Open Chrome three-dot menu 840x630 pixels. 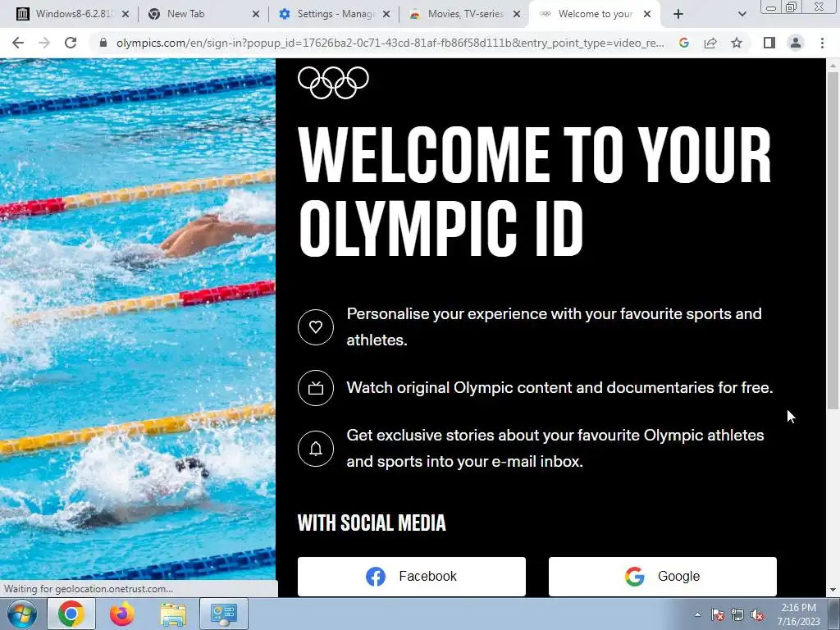[x=822, y=43]
